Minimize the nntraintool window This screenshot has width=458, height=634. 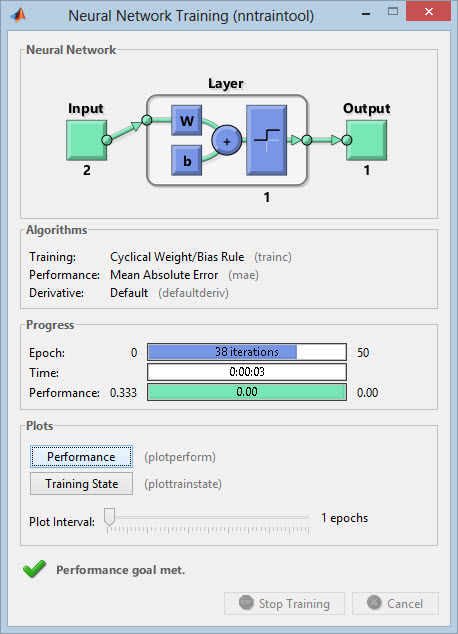point(366,14)
